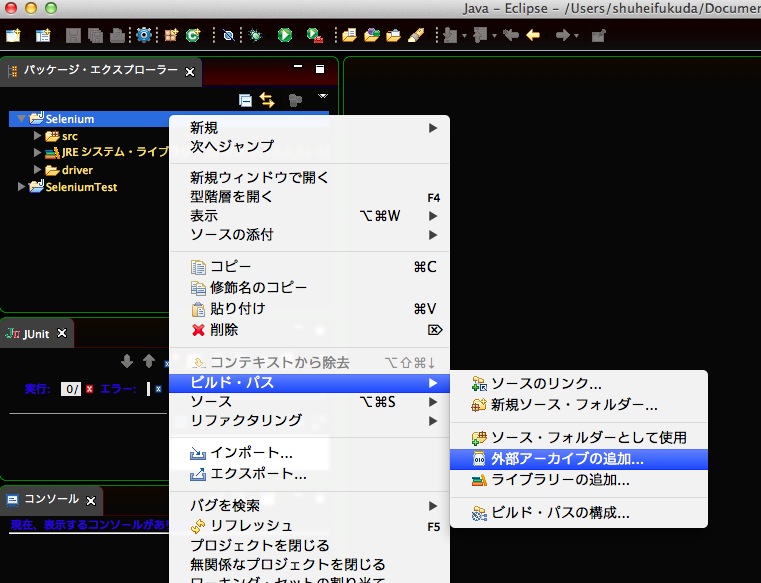Choose 削除 from context menu

(309, 330)
